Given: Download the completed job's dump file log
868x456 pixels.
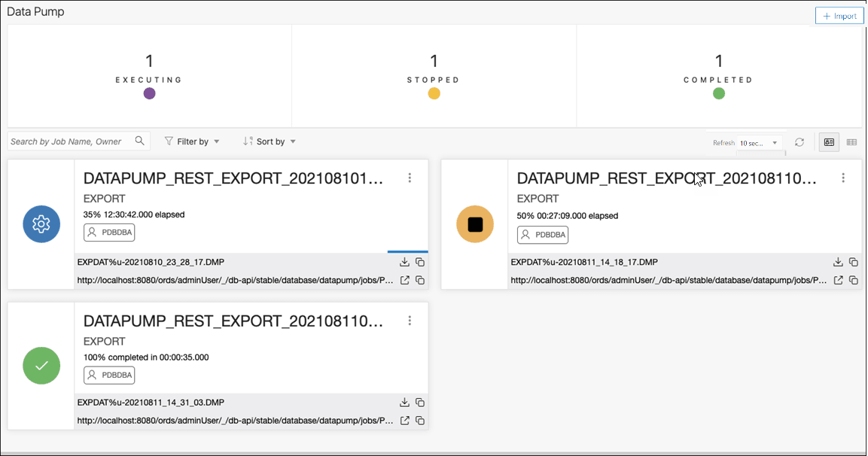Looking at the screenshot, I should point(404,402).
